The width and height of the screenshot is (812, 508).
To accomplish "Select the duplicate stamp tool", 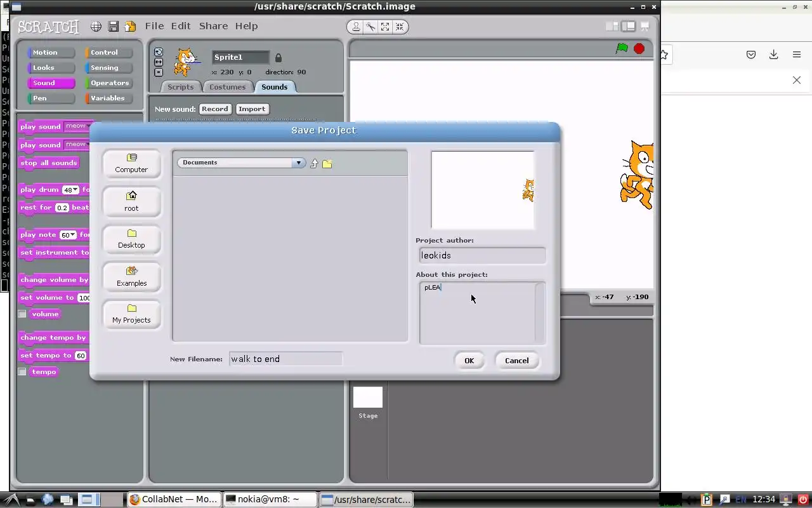I will pos(356,27).
